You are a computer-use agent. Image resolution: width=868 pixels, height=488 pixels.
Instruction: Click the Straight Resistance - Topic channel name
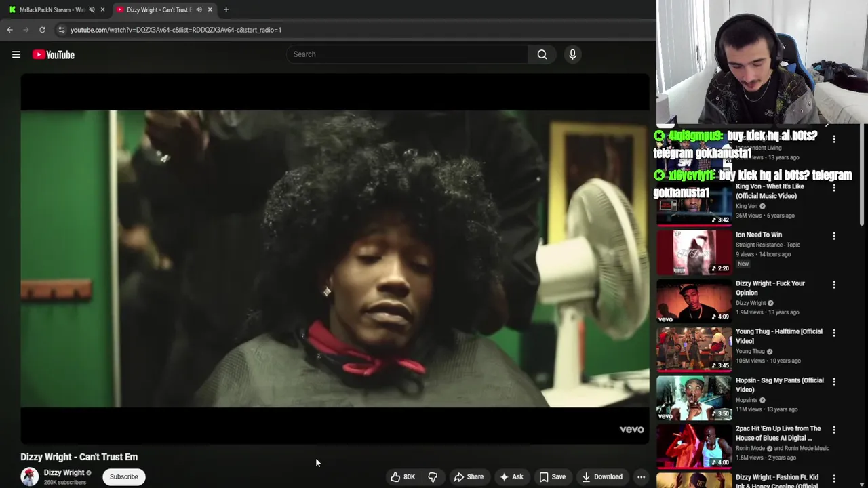click(x=768, y=245)
